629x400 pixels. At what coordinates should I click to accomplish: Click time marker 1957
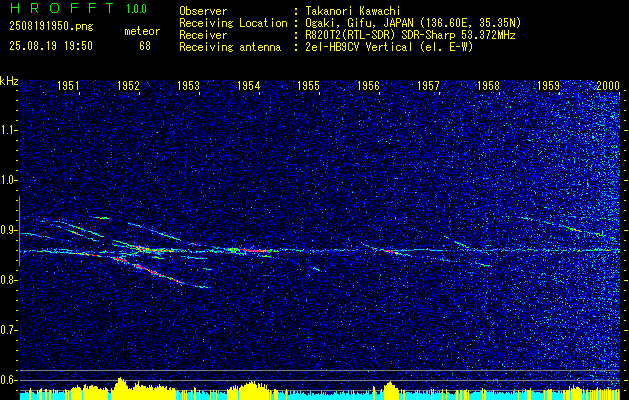tap(428, 85)
